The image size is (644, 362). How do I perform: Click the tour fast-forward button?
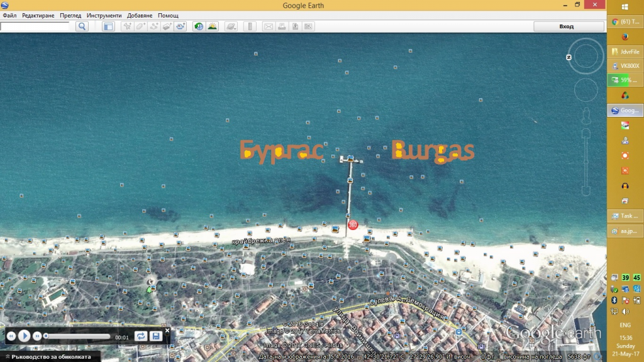coord(37,336)
